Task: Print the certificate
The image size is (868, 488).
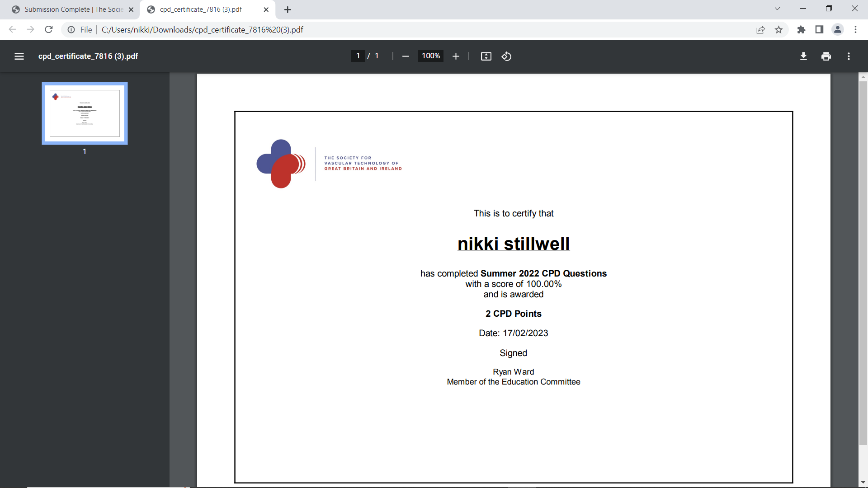Action: 826,56
